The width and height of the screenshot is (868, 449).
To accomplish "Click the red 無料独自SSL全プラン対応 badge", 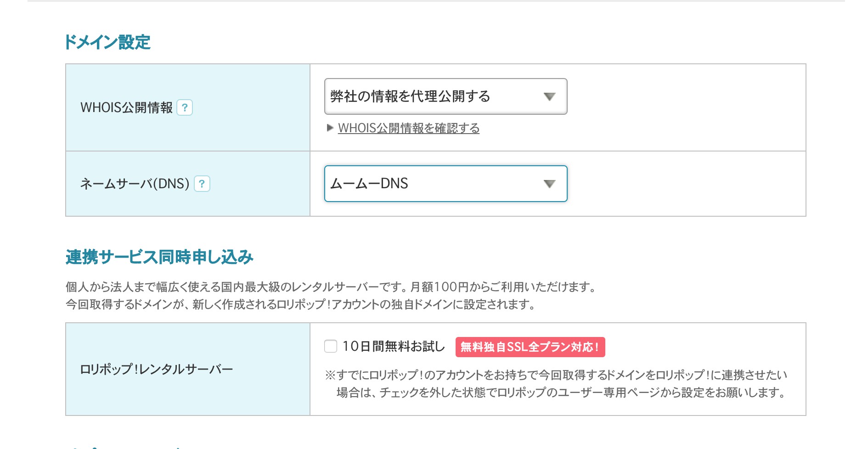I will 530,347.
